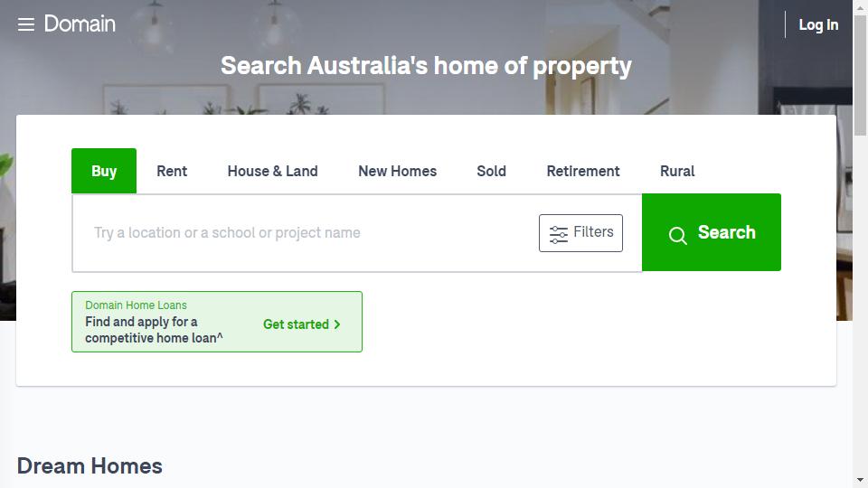This screenshot has height=488, width=868.
Task: Open the Domain Home Loans banner
Action: tap(217, 322)
